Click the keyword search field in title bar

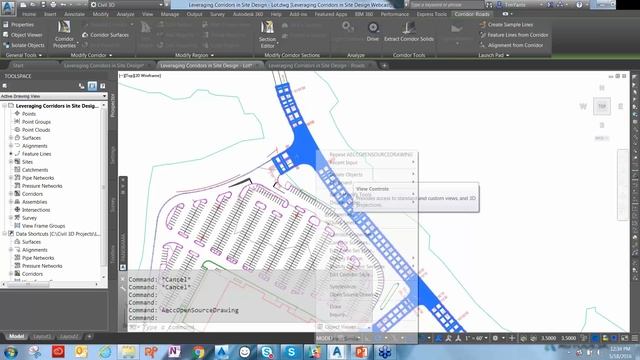(x=447, y=4)
